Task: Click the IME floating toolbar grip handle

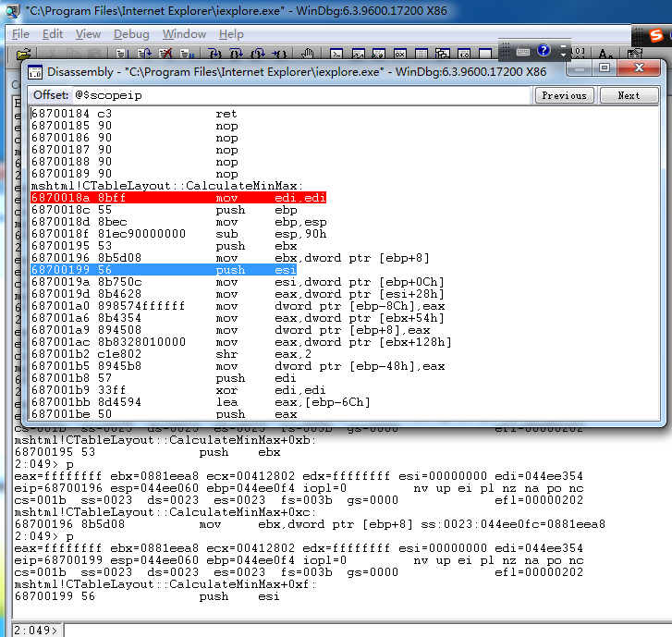Action: click(506, 51)
